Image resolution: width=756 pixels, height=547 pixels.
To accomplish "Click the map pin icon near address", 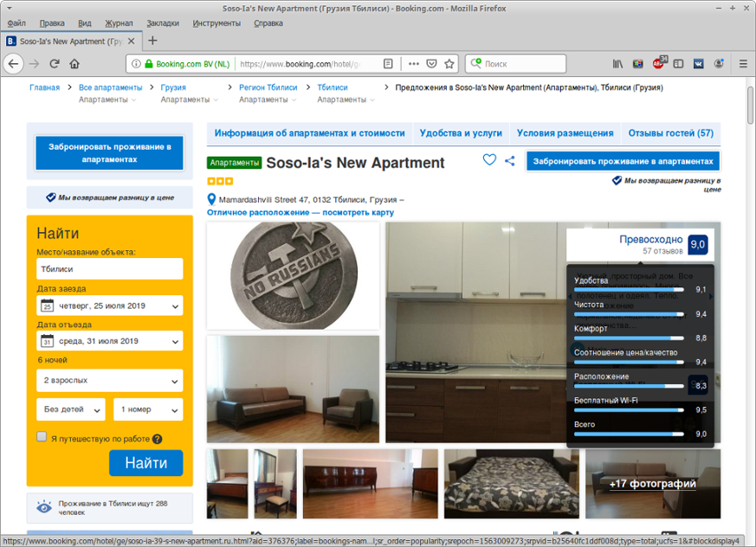I will pyautogui.click(x=211, y=200).
